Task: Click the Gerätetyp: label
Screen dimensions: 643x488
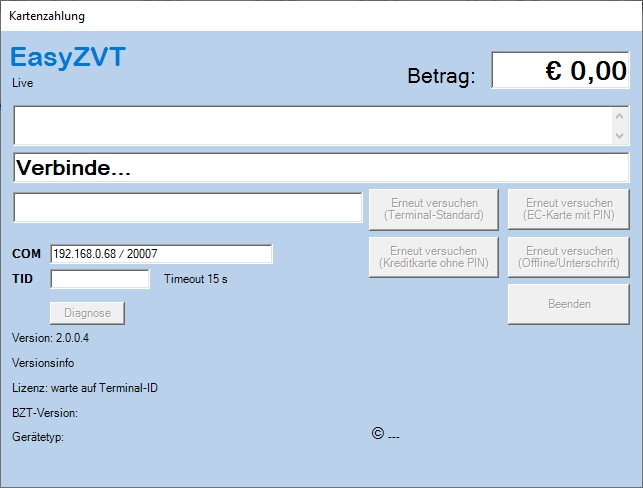Action: tap(38, 437)
